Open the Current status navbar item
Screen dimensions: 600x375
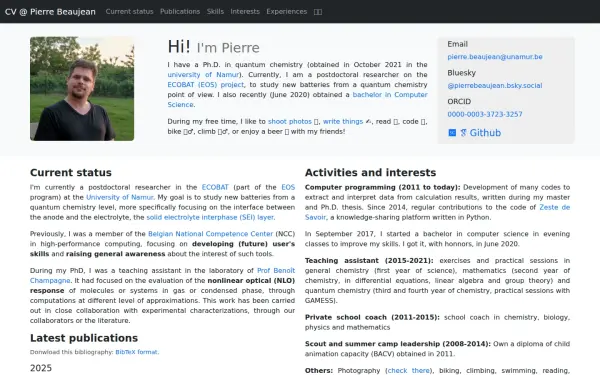pos(129,11)
